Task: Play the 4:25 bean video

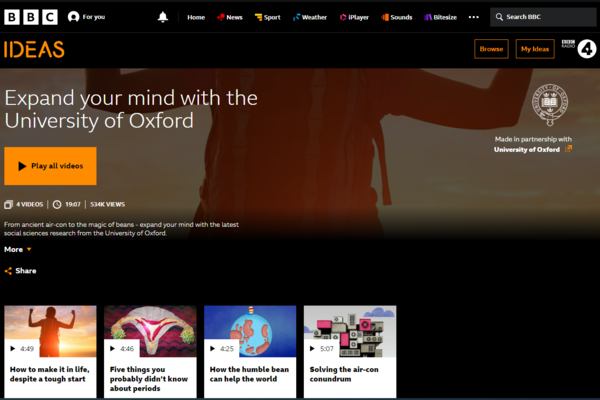Action: pyautogui.click(x=222, y=349)
